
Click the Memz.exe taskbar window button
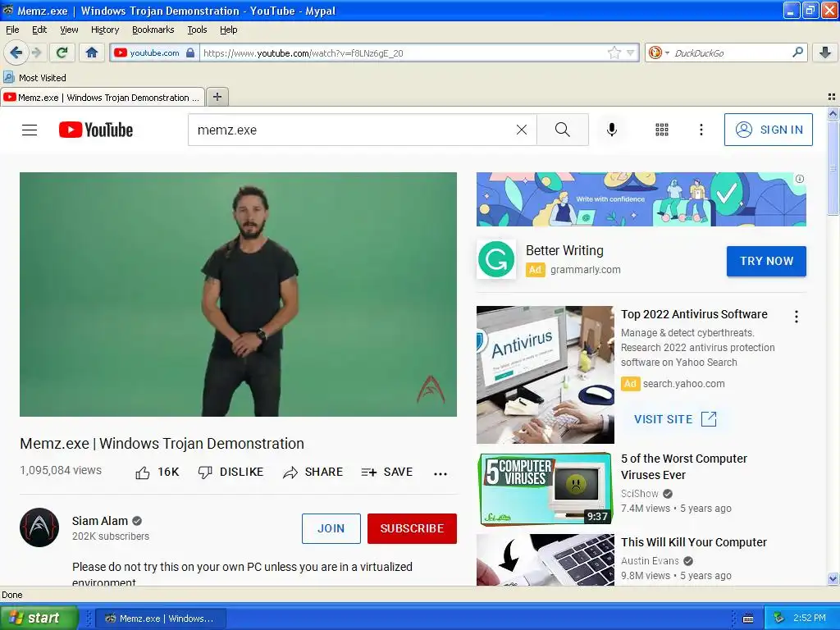click(x=161, y=619)
